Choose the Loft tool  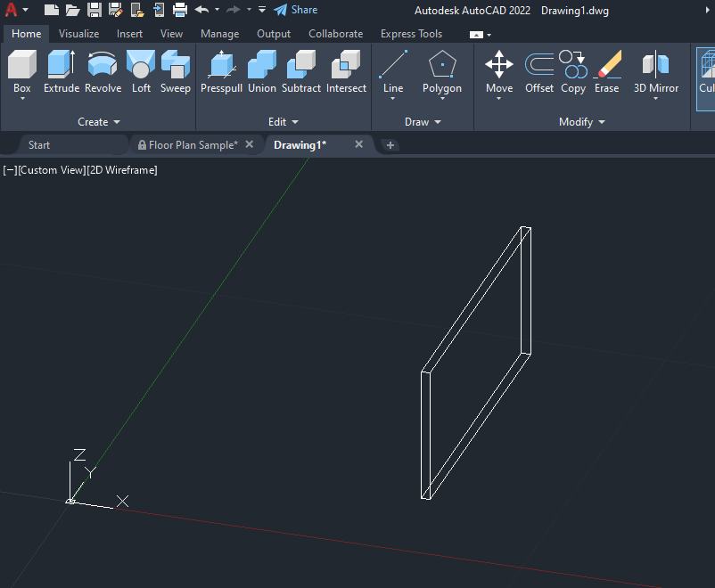[141, 71]
